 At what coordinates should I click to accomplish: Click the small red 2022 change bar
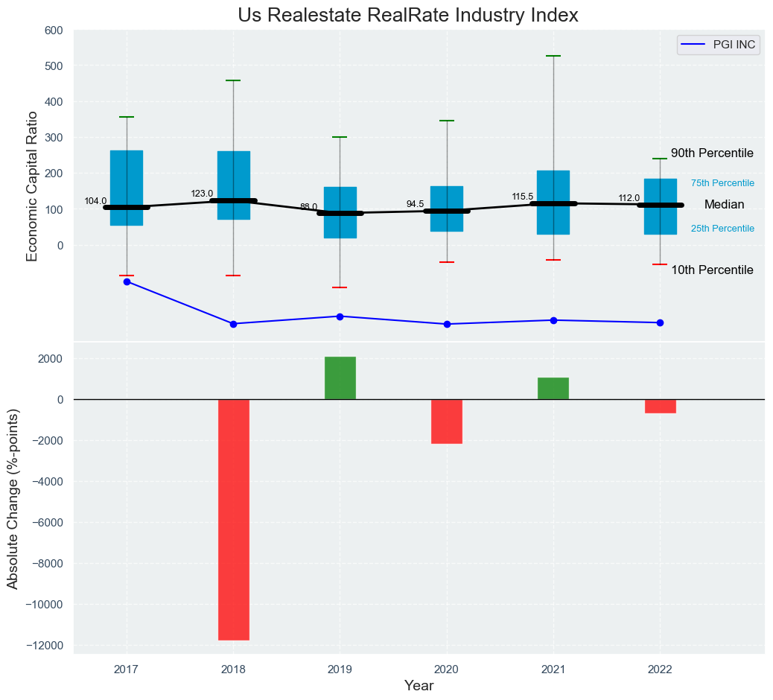(660, 407)
